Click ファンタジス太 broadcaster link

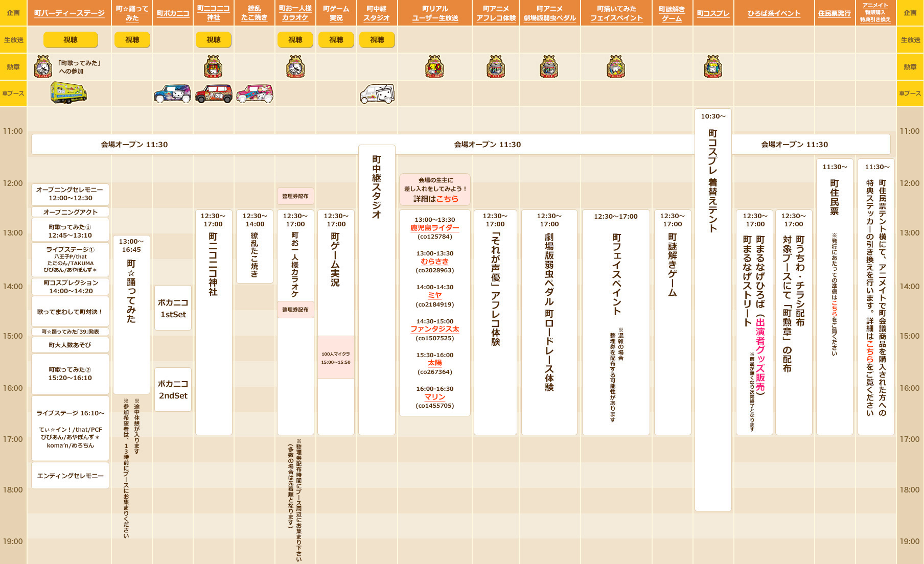(x=435, y=330)
